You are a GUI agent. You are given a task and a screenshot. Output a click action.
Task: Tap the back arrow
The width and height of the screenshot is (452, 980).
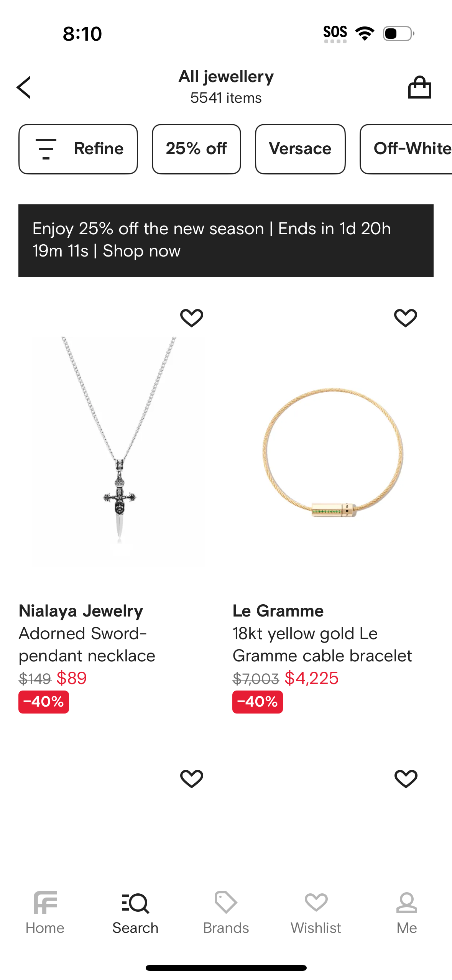24,87
